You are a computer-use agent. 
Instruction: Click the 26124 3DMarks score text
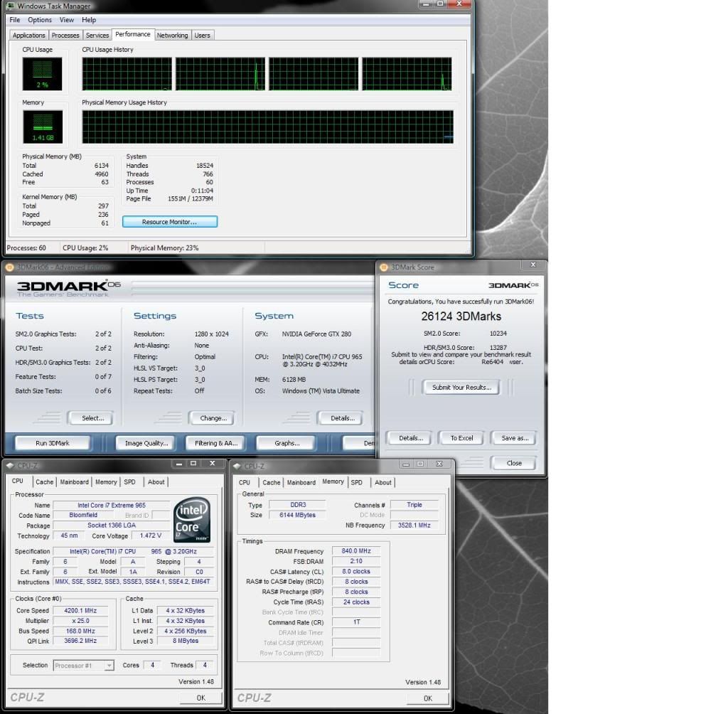461,316
